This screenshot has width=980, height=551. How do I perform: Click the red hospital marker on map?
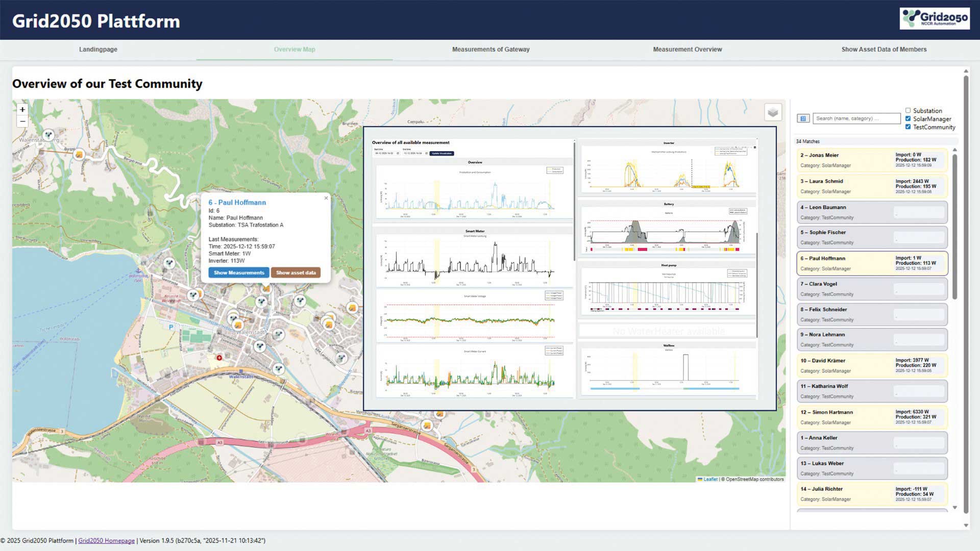pos(219,358)
